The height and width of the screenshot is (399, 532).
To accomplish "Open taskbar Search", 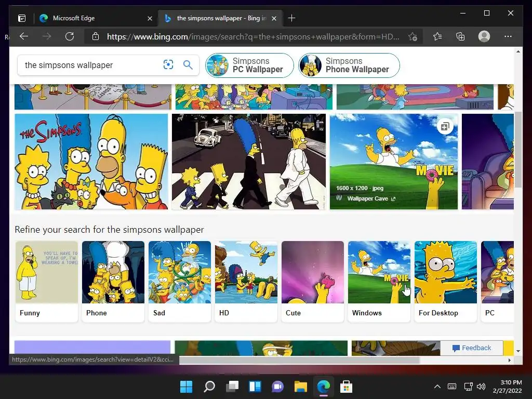I will pos(209,387).
